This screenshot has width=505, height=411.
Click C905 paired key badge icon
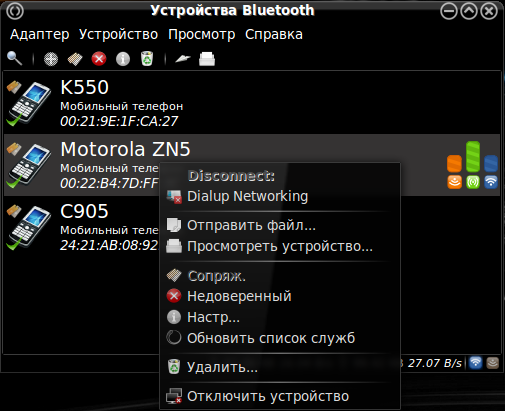coord(14,211)
